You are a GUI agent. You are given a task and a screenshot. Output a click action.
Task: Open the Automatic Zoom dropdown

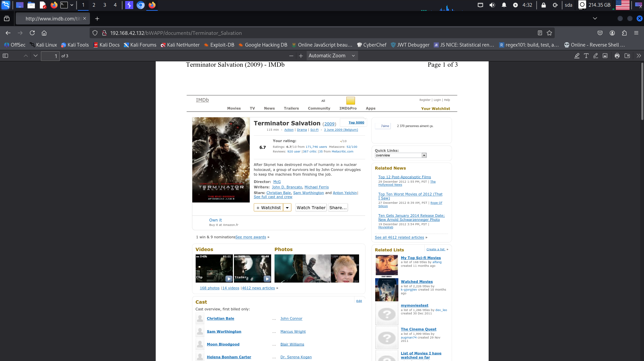332,56
